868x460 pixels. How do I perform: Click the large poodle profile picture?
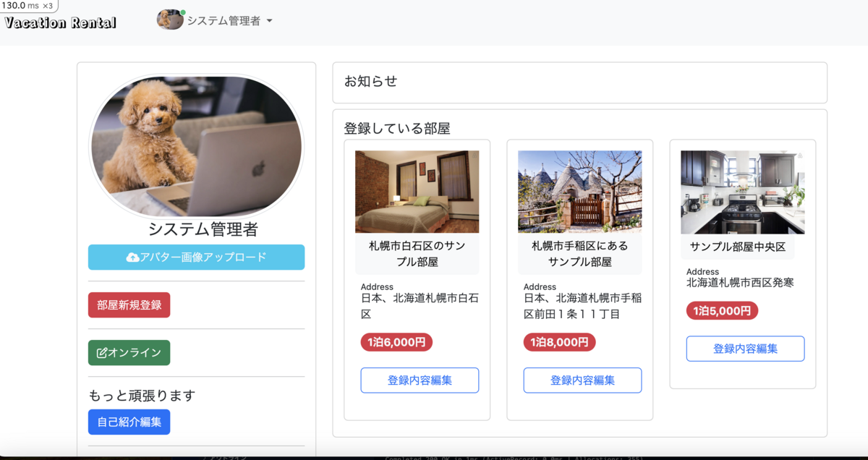point(196,145)
